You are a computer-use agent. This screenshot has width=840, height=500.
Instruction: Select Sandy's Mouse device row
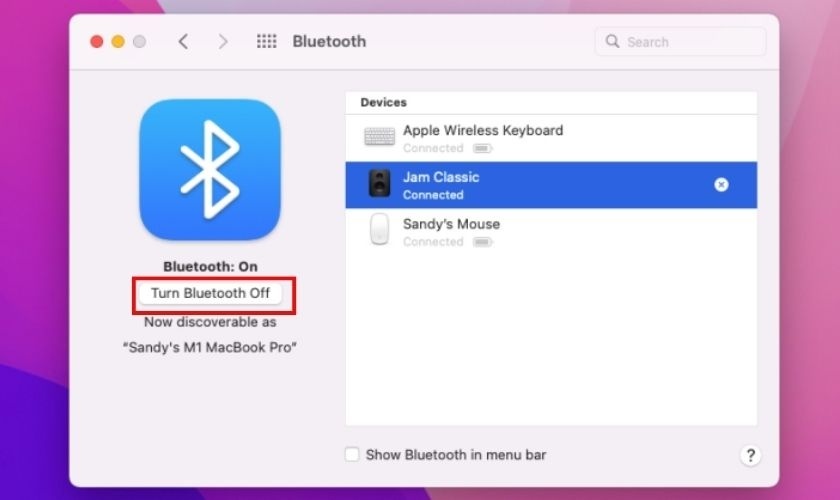[551, 232]
